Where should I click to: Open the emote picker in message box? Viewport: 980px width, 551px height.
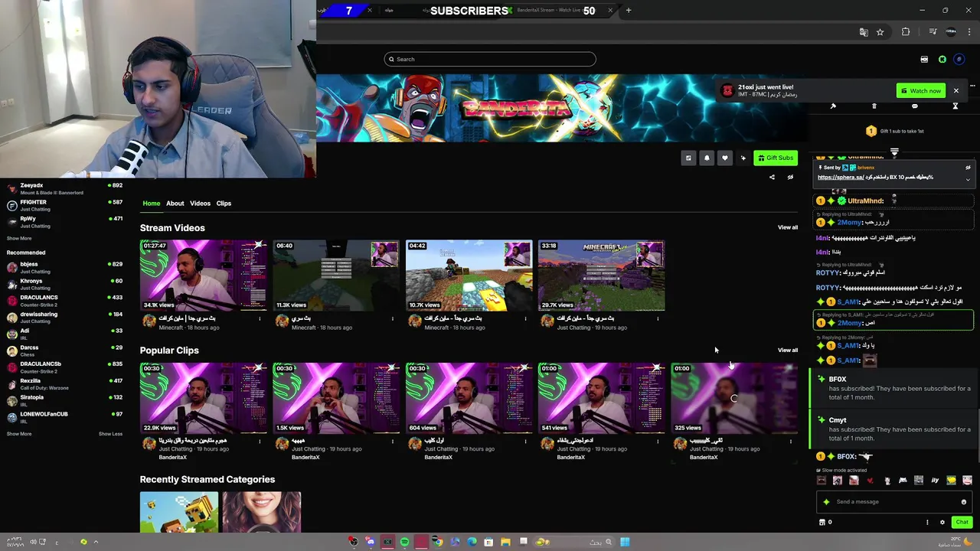(x=963, y=502)
